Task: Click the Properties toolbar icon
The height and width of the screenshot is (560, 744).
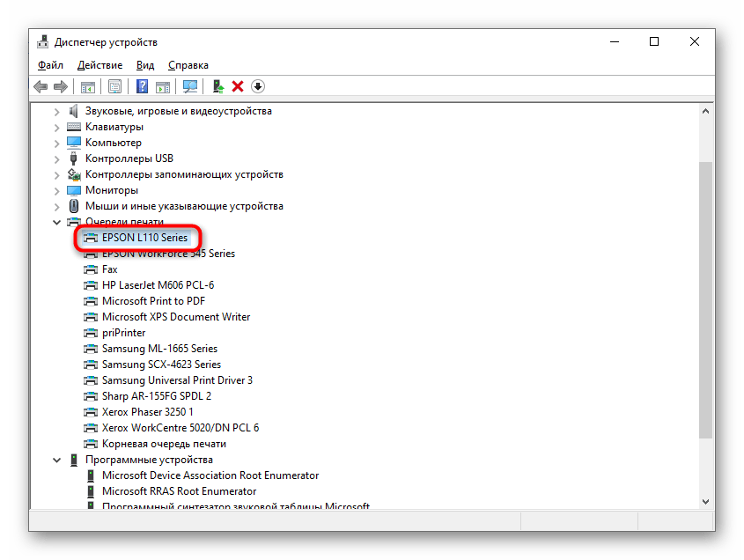Action: pos(114,86)
